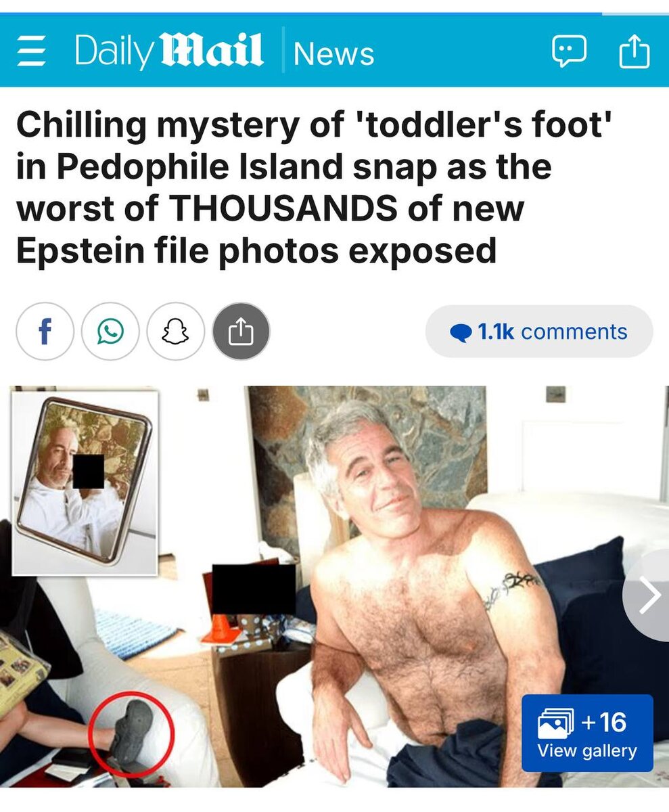Share the article via WhatsApp

pos(110,332)
